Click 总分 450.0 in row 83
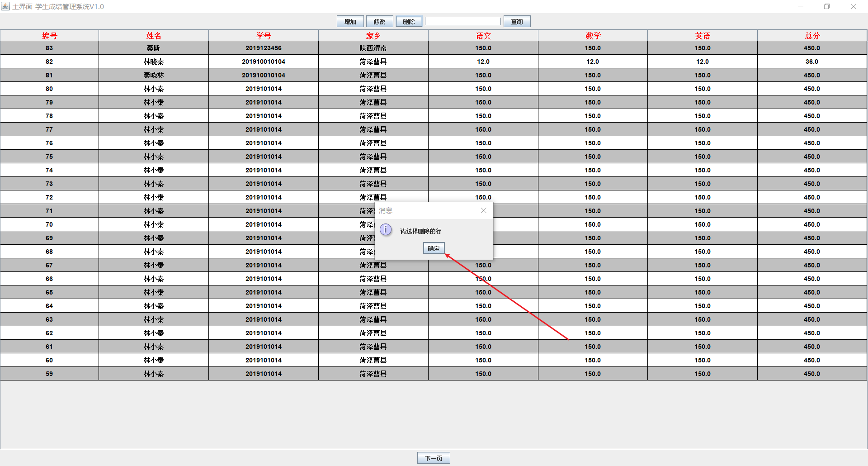The height and width of the screenshot is (466, 868). [x=812, y=48]
